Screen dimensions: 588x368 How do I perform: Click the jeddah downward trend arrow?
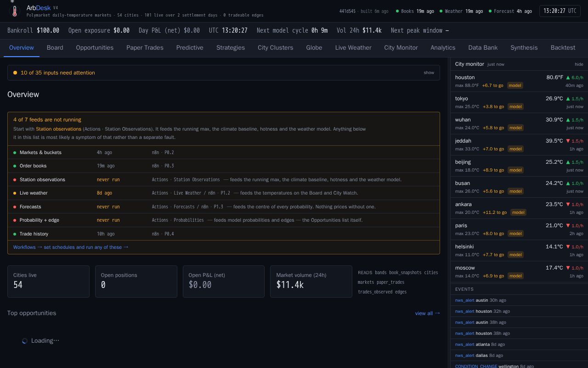568,141
